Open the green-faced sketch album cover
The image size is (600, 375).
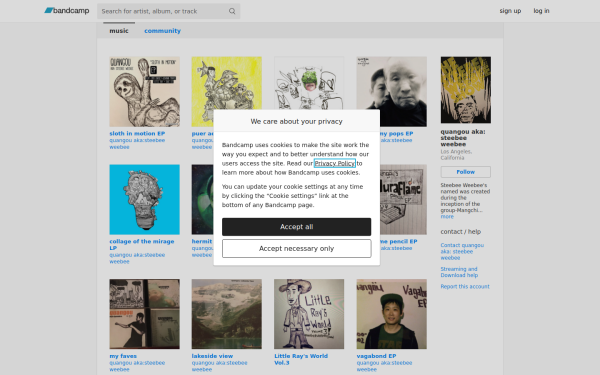309,83
